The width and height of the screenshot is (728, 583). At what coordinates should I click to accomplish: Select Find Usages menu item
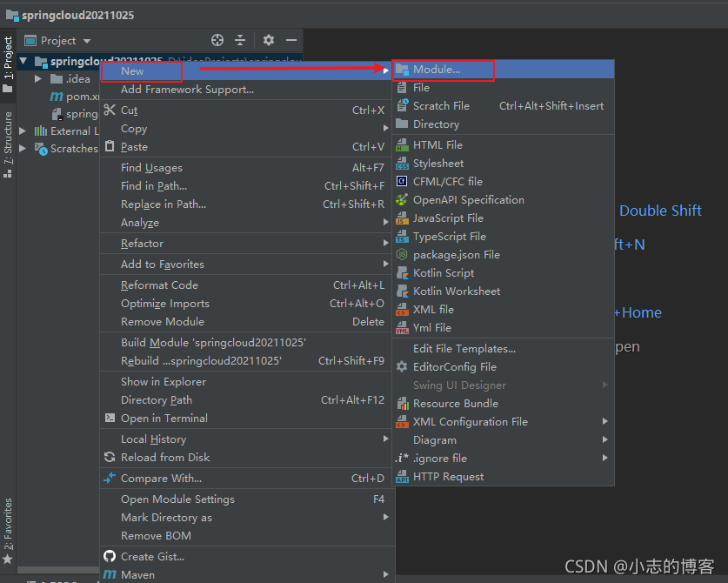click(245, 168)
